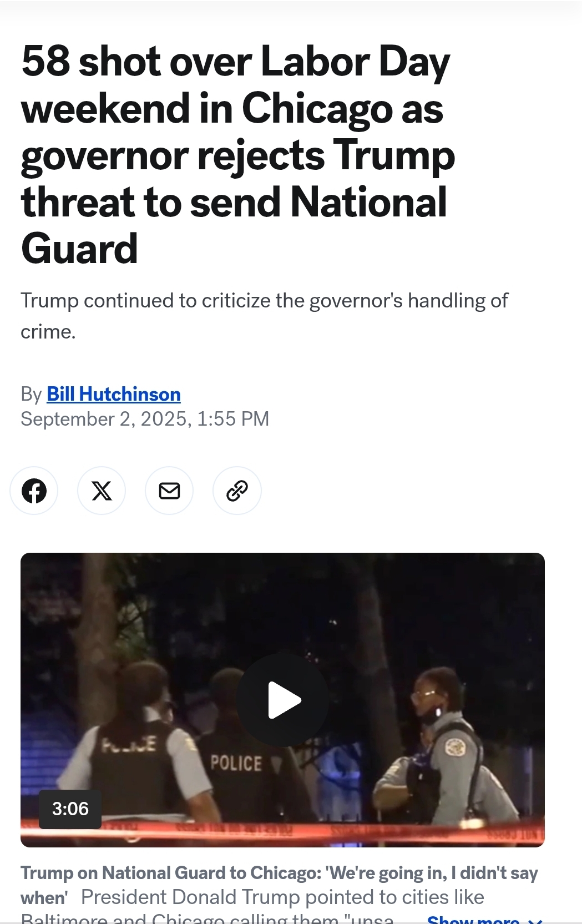
Task: Expand the caption with Show more
Action: pyautogui.click(x=473, y=919)
